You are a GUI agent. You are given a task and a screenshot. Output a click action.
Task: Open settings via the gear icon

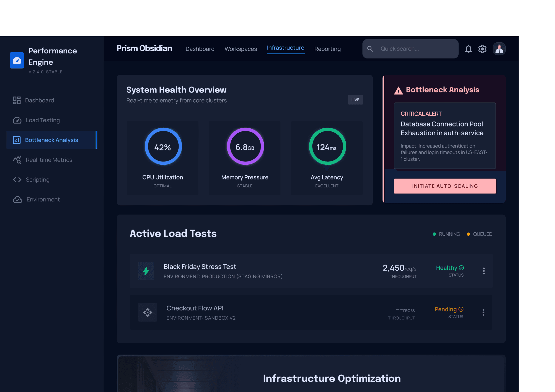pyautogui.click(x=482, y=49)
